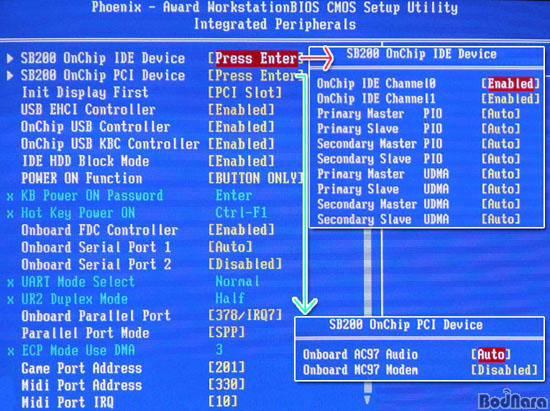Screen dimensions: 550x411
Task: Click the x marker beside ECP Mode Use DMA
Action: pyautogui.click(x=11, y=351)
